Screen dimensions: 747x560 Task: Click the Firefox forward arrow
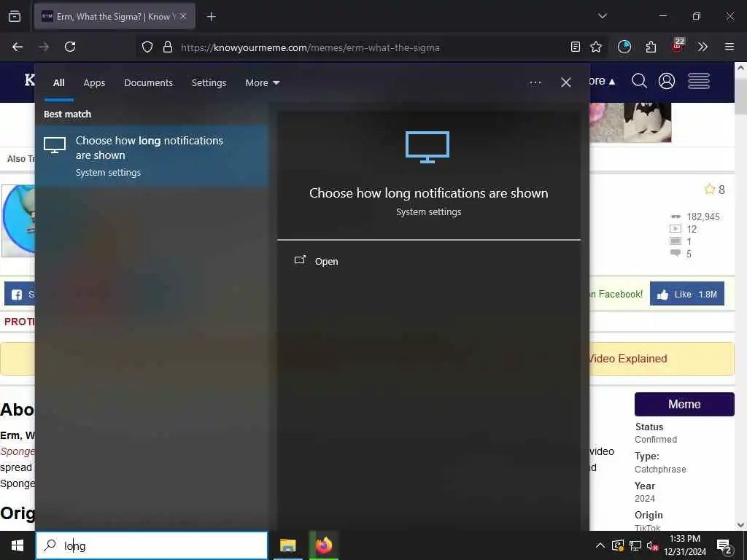[x=43, y=47]
